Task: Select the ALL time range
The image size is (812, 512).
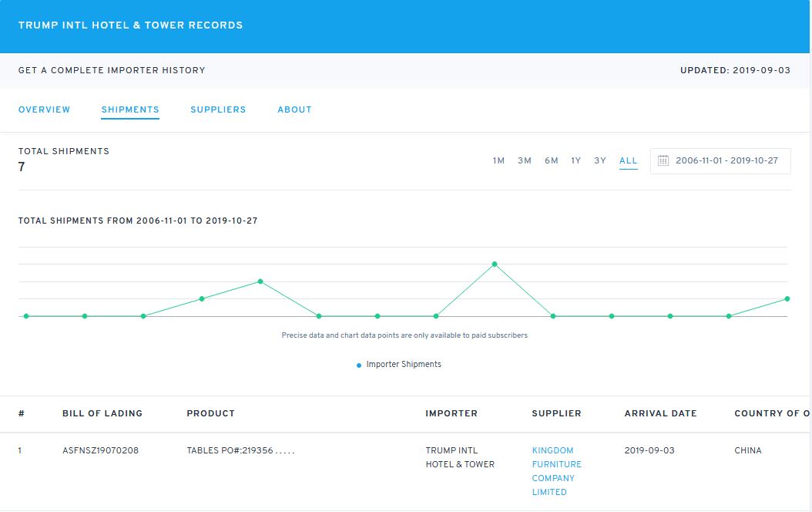Action: point(629,160)
